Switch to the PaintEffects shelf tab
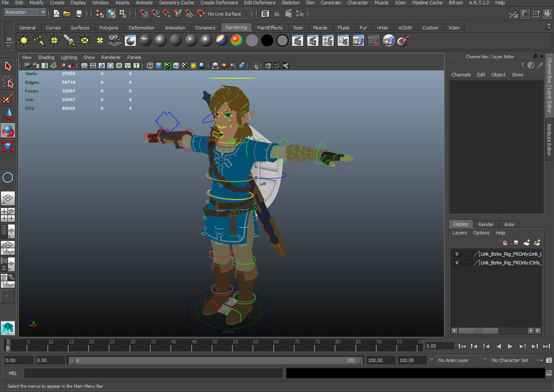 click(x=270, y=27)
